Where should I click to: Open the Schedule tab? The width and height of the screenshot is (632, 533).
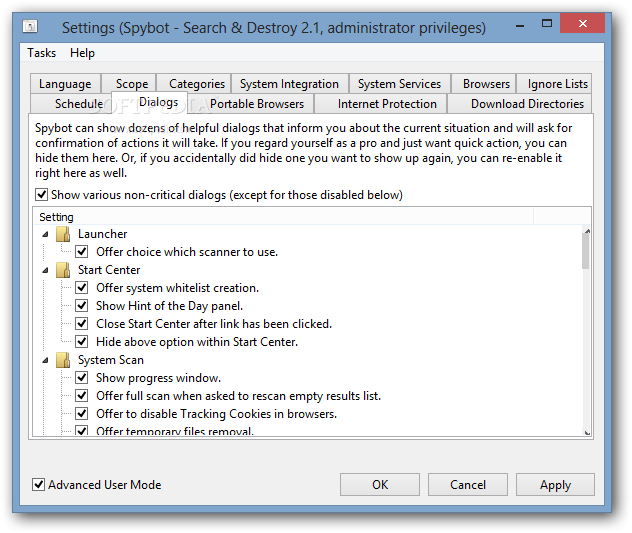pos(71,104)
